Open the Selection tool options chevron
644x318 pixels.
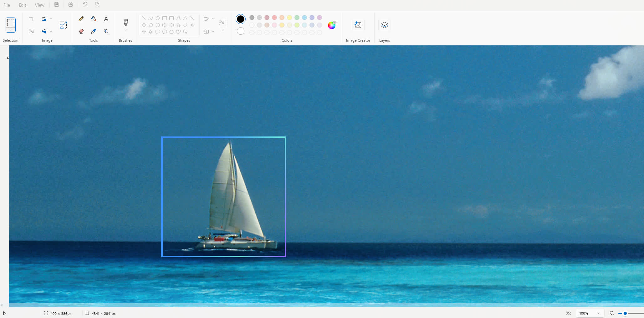point(11,30)
